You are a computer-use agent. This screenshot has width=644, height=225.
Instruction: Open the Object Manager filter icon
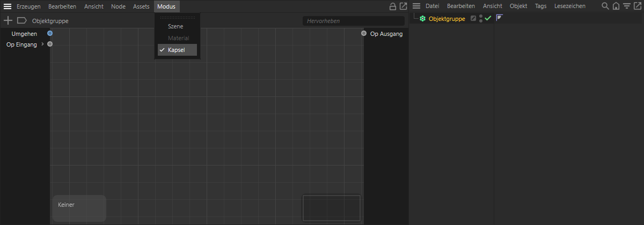tap(626, 6)
